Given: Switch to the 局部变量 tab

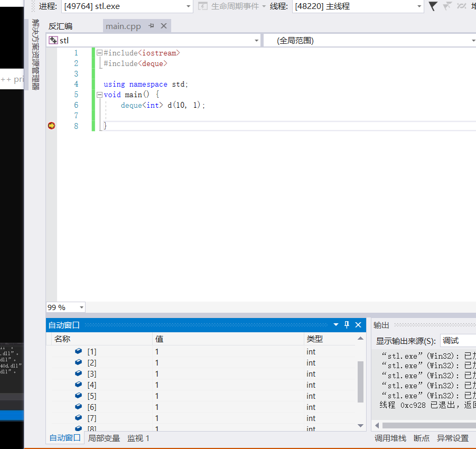Looking at the screenshot, I should pyautogui.click(x=104, y=438).
